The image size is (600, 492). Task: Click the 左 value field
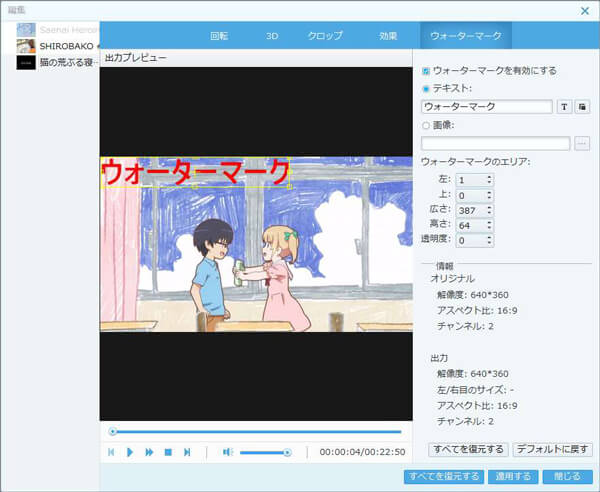coord(470,180)
